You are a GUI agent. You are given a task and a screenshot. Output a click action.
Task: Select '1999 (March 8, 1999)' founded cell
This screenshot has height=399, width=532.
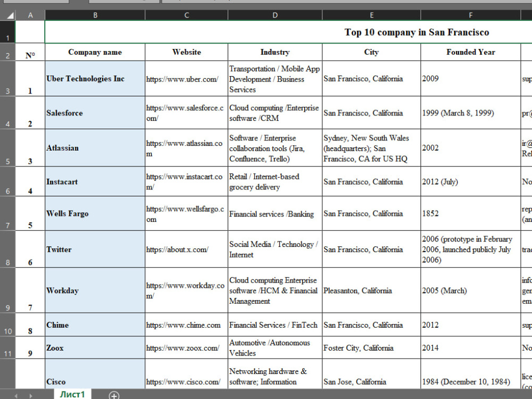(471, 113)
